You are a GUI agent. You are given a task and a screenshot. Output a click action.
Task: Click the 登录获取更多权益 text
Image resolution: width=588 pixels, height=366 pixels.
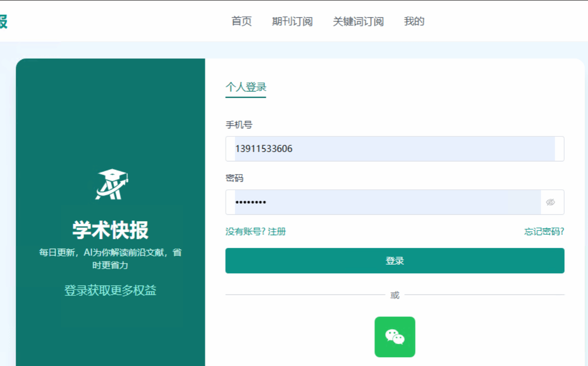(111, 290)
